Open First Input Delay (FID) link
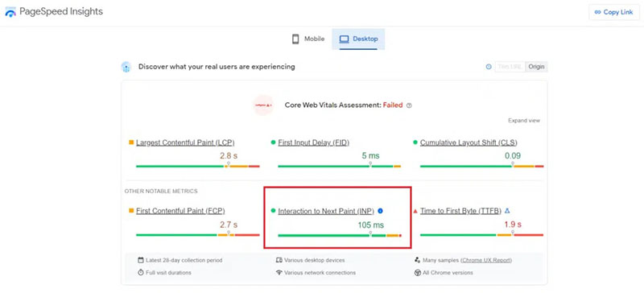This screenshot has height=293, width=644. [313, 142]
